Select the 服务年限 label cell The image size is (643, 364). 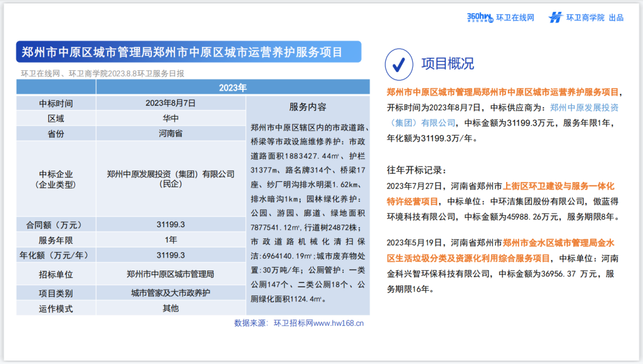click(56, 240)
